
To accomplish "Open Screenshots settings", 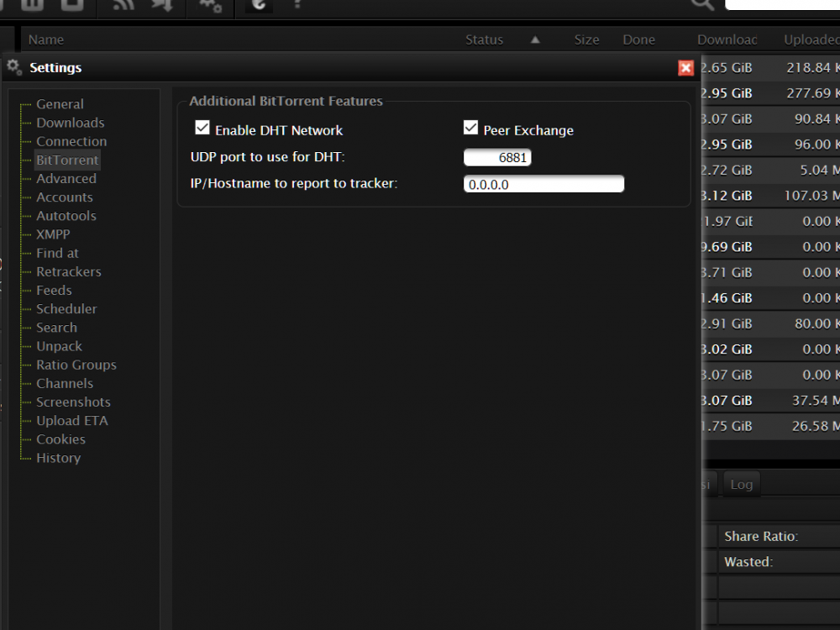I will coord(73,402).
